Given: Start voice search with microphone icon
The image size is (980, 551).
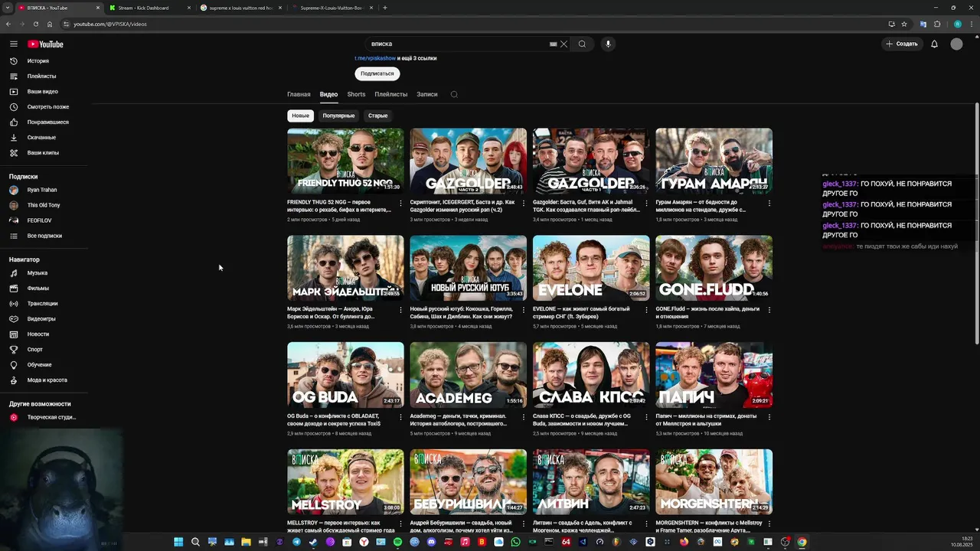Looking at the screenshot, I should coord(608,44).
